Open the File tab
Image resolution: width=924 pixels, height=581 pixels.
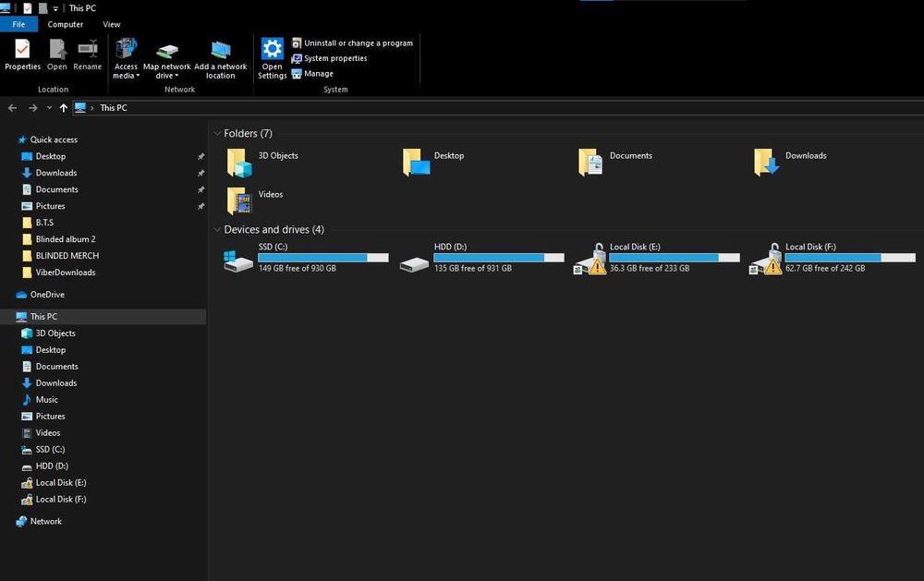(18, 24)
